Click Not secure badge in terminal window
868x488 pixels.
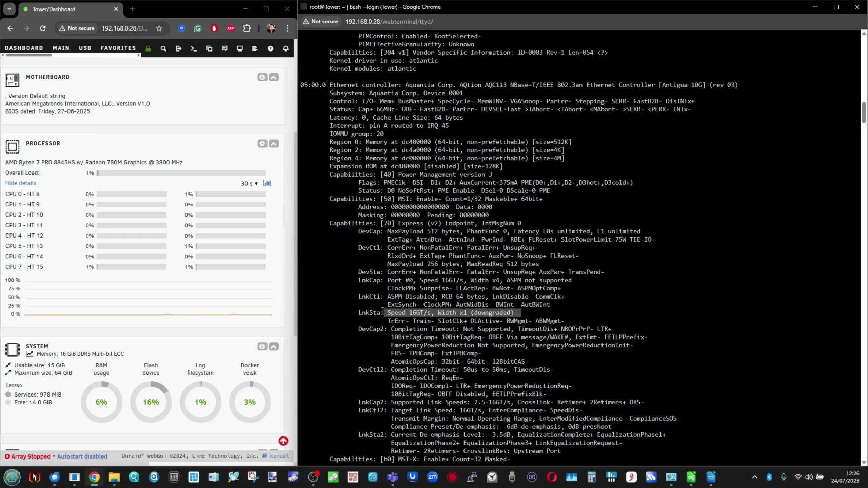pos(320,21)
